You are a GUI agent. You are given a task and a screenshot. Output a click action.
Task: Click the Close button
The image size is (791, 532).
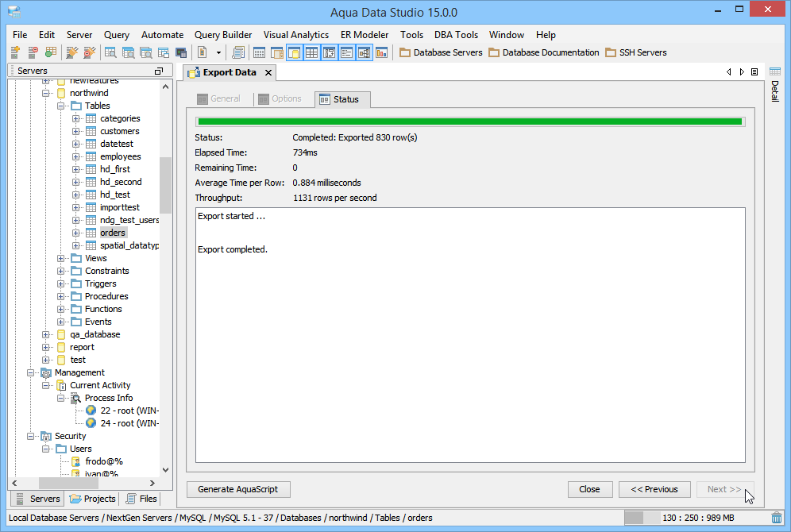590,489
